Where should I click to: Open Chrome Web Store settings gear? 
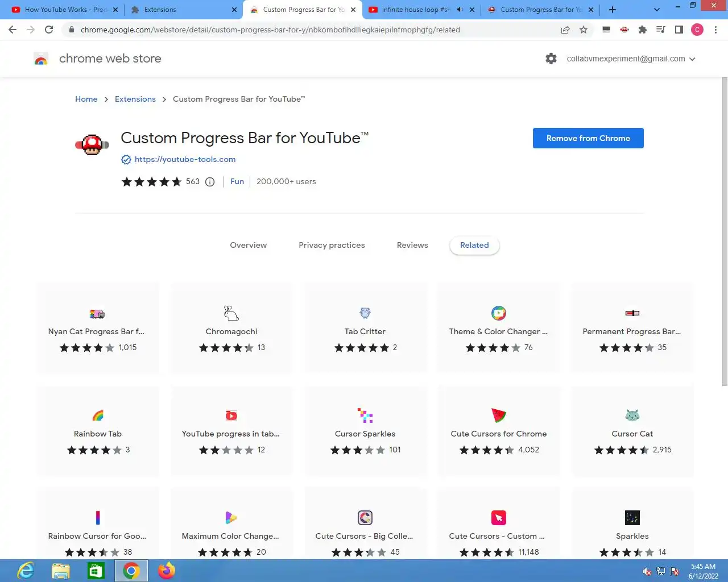[551, 59]
